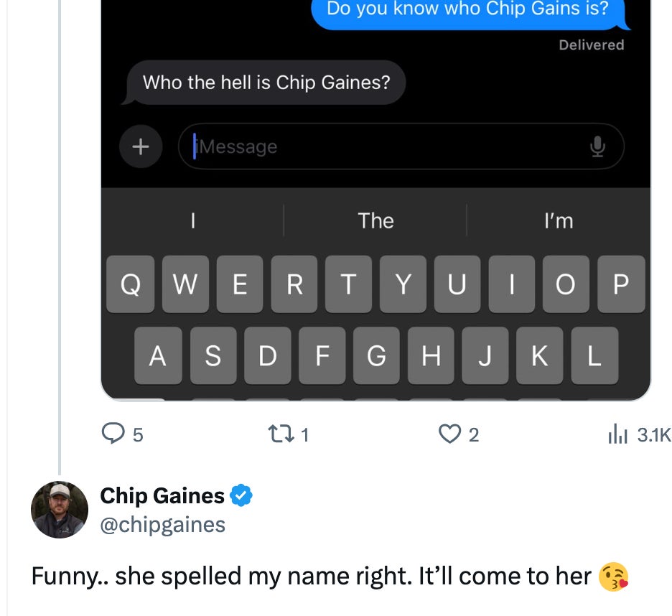This screenshot has height=616, width=672.
Task: Select the "I'm" word suggestion
Action: [x=559, y=220]
